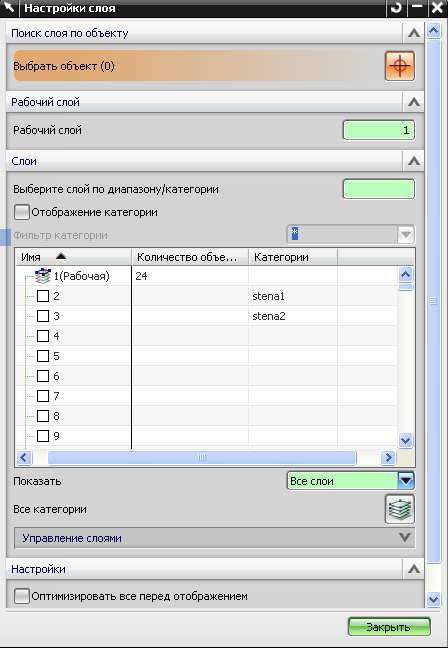
Task: Collapse the Слои section
Action: click(x=414, y=161)
